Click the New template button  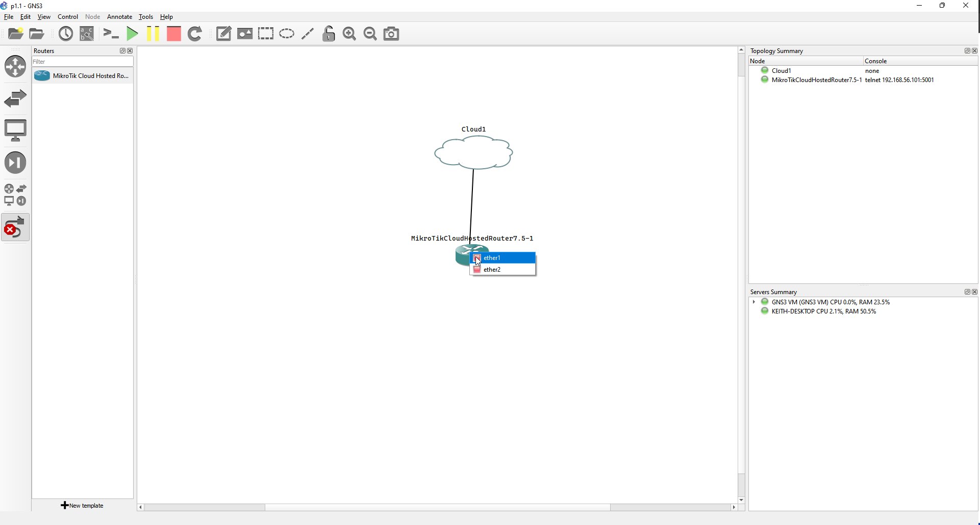[x=82, y=505]
